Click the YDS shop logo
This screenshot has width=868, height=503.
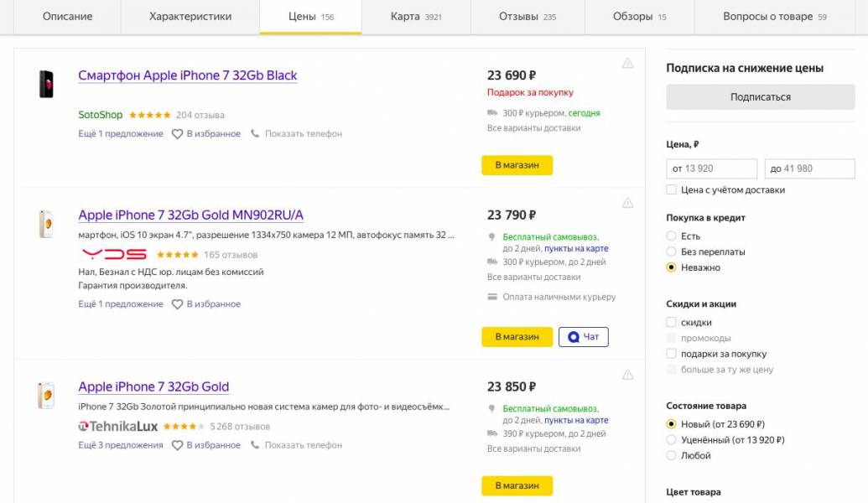pos(114,255)
